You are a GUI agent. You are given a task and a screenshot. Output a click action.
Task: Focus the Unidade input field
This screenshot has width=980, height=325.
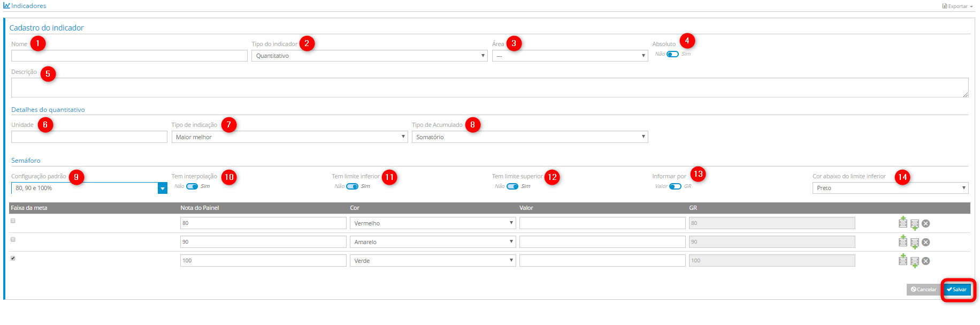pyautogui.click(x=89, y=137)
